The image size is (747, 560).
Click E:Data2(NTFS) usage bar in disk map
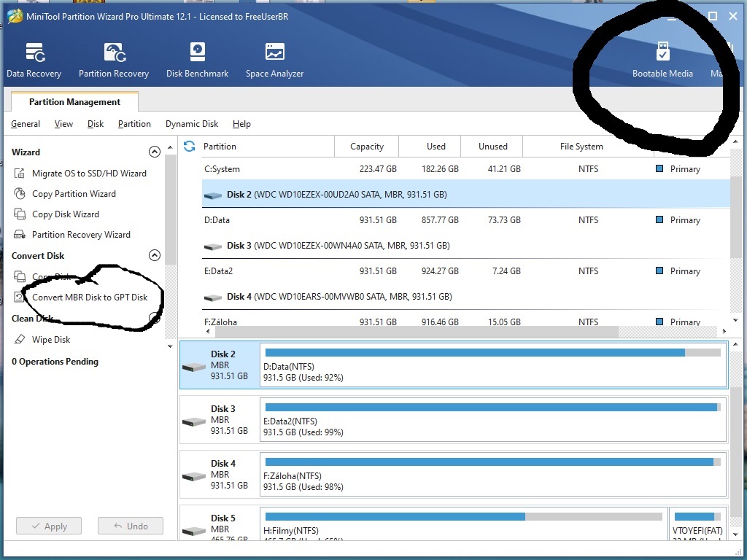492,407
